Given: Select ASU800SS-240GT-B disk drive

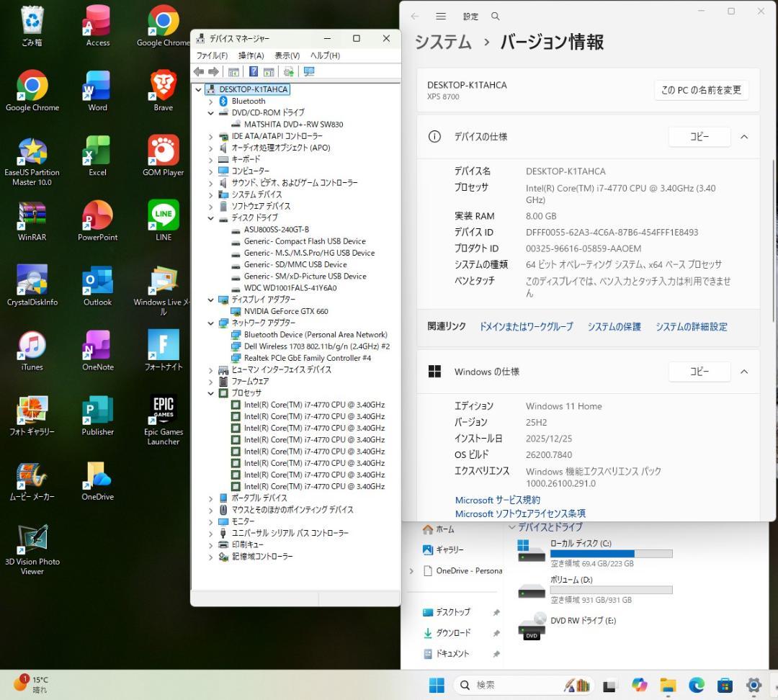Looking at the screenshot, I should 277,230.
